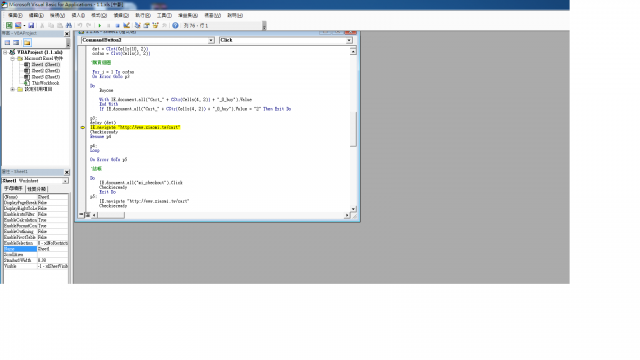
Task: Stop execution with the blue Reset icon
Action: click(118, 25)
